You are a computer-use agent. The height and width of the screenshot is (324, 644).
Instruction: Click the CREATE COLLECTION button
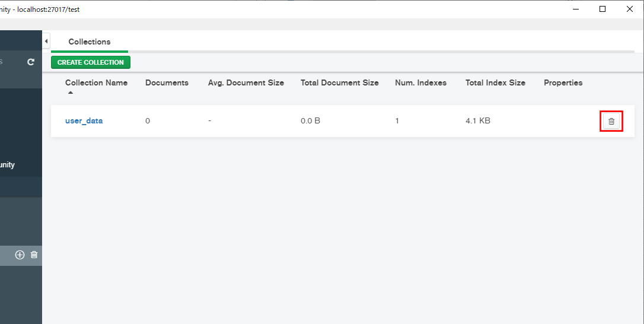coord(90,62)
